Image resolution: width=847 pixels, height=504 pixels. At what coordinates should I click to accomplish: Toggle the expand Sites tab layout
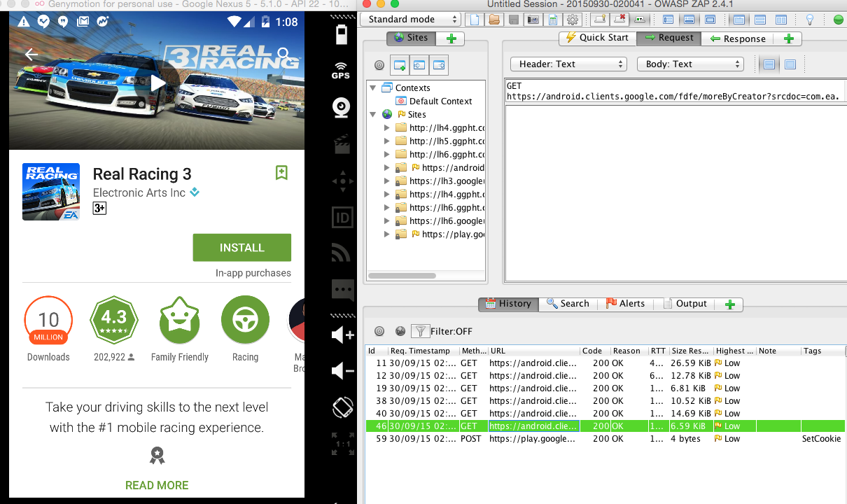click(668, 20)
